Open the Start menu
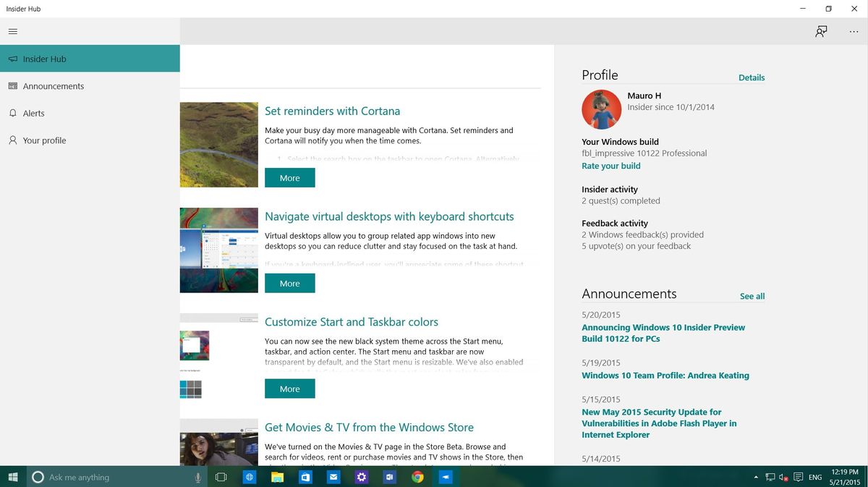Image resolution: width=868 pixels, height=487 pixels. (x=12, y=477)
